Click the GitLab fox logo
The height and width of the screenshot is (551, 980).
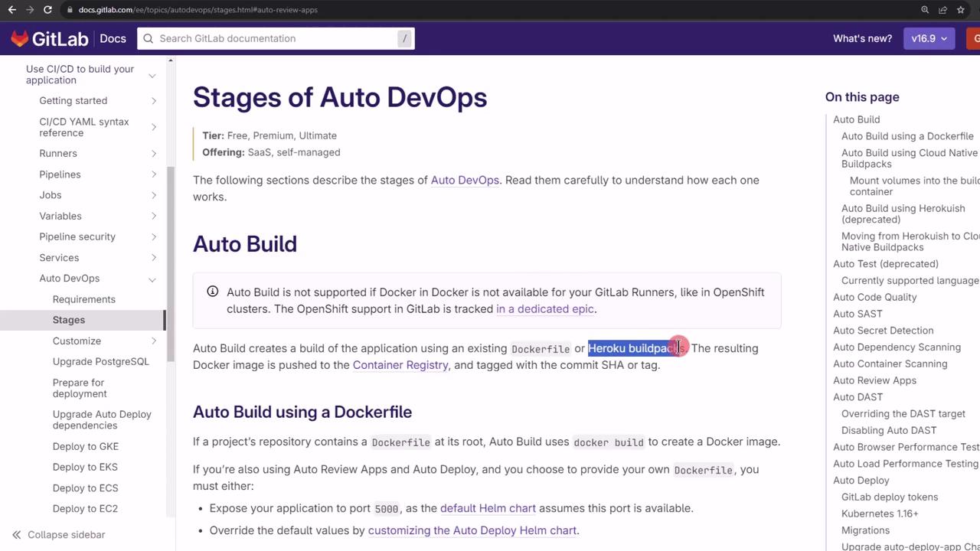click(20, 38)
